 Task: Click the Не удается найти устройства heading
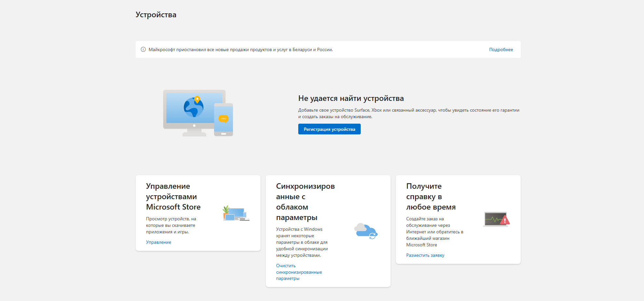click(351, 98)
